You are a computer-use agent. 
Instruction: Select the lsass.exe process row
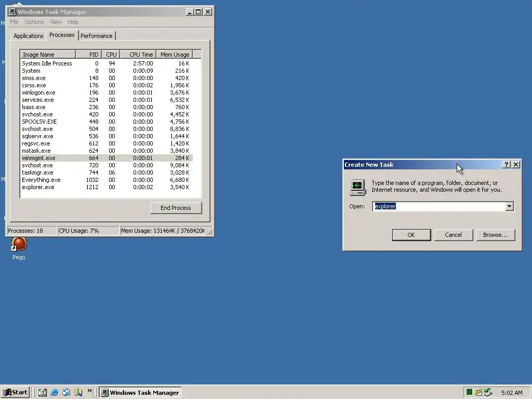click(107, 107)
